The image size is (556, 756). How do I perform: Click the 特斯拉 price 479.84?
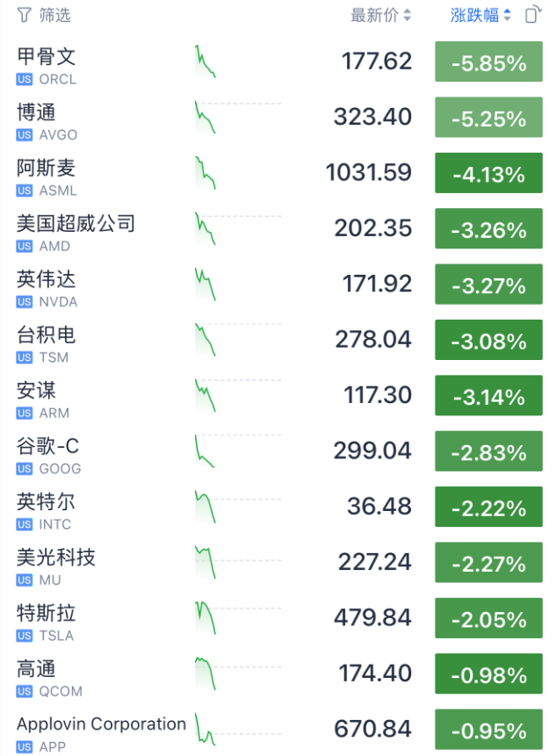point(372,617)
